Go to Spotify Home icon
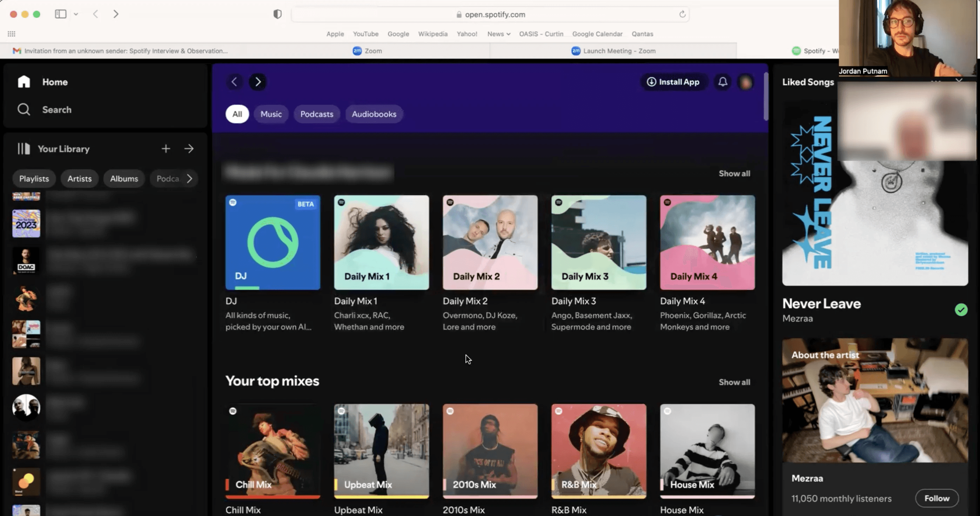This screenshot has width=980, height=516. pyautogui.click(x=24, y=82)
